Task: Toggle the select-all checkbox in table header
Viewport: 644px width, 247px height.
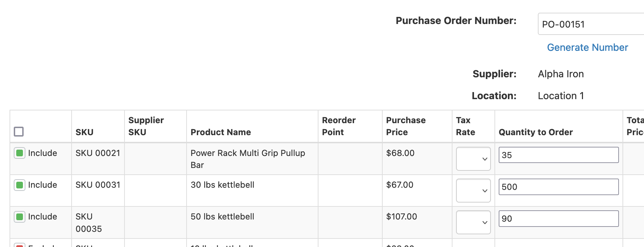Action: (19, 131)
